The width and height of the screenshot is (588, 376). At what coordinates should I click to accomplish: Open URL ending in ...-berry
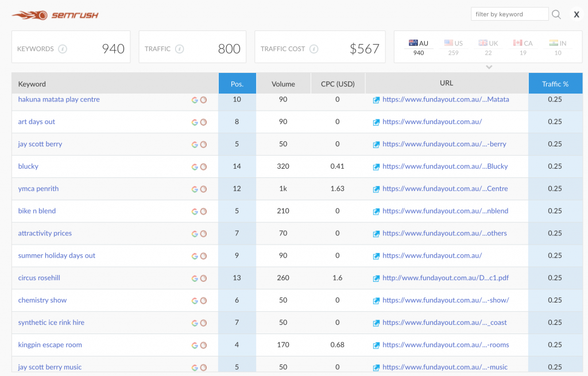444,144
